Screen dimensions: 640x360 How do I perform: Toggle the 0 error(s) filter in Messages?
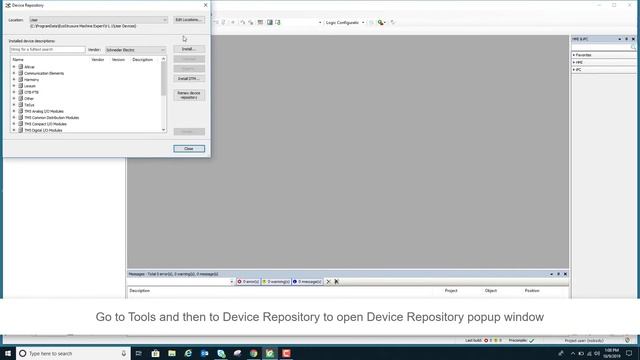248,282
